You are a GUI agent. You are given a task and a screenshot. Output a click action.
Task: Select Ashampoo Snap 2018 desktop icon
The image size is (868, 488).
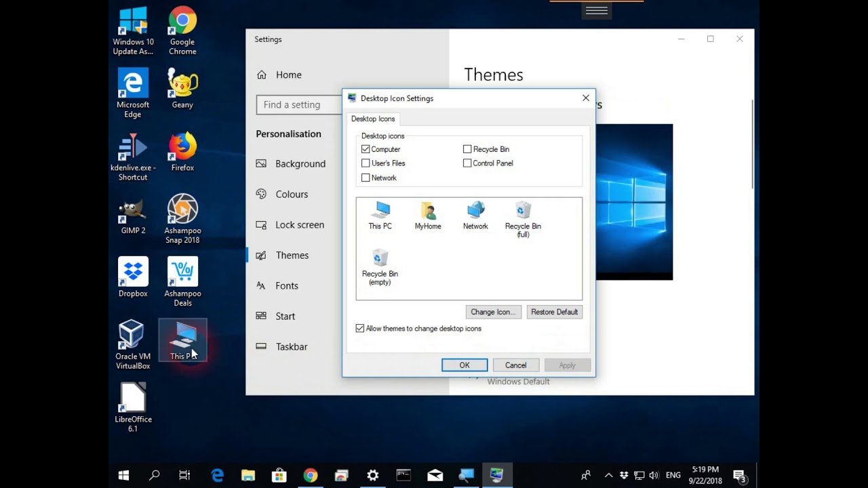click(x=182, y=219)
